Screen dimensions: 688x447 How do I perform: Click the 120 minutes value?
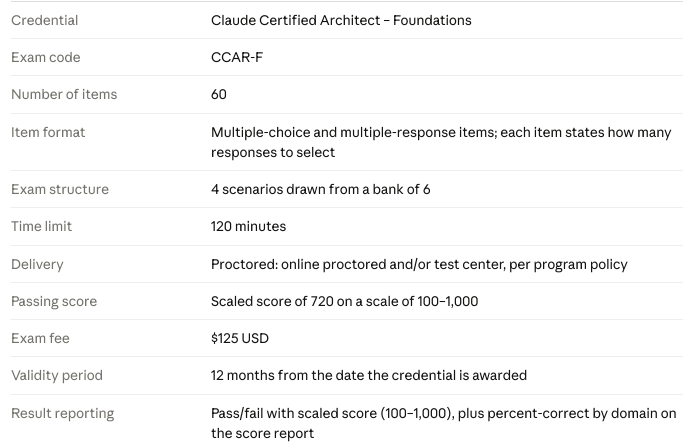(x=248, y=226)
